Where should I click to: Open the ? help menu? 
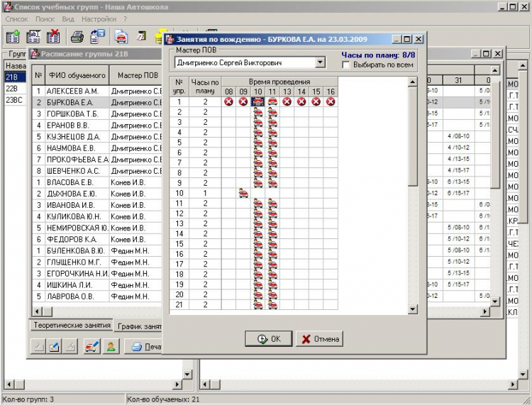point(125,19)
